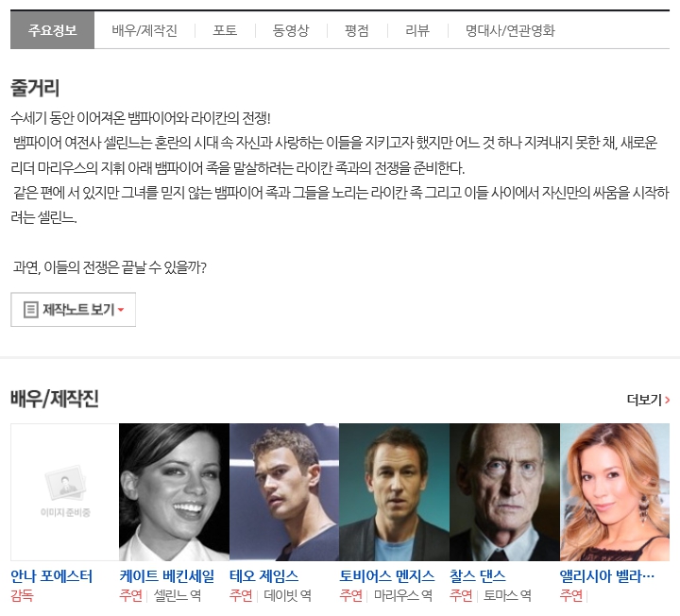Screen dimensions: 680x616
Task: Click the 마리우스 역 role text
Action: click(x=403, y=595)
